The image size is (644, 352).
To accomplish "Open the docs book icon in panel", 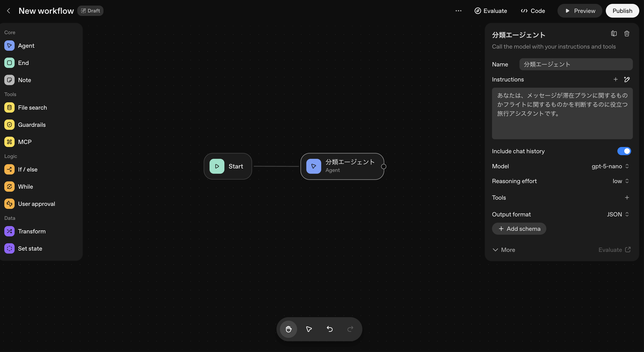I will 614,34.
